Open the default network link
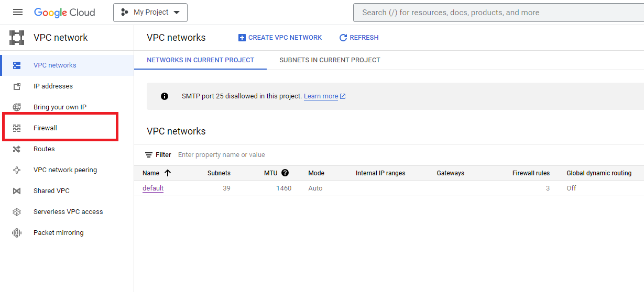This screenshot has width=644, height=292. [x=153, y=188]
